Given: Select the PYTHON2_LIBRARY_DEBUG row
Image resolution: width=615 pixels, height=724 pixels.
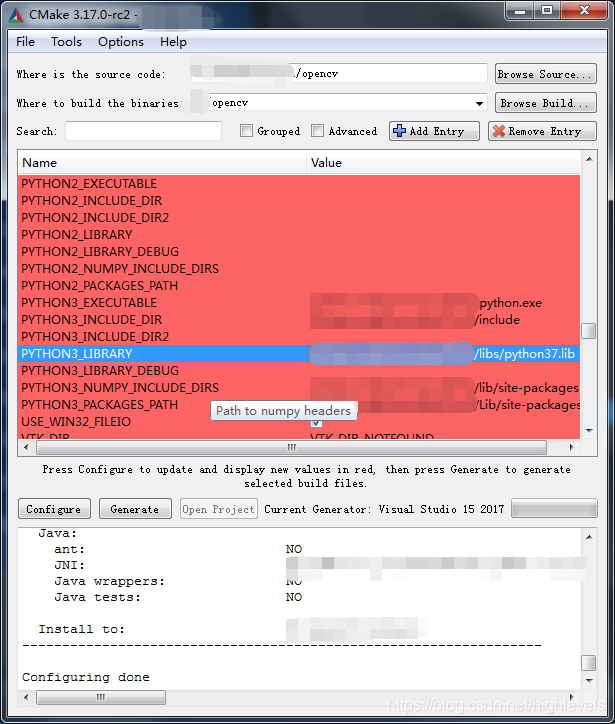Looking at the screenshot, I should [299, 252].
